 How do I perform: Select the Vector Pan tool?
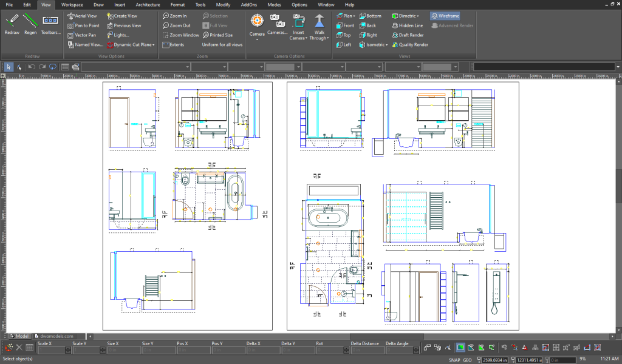point(82,35)
